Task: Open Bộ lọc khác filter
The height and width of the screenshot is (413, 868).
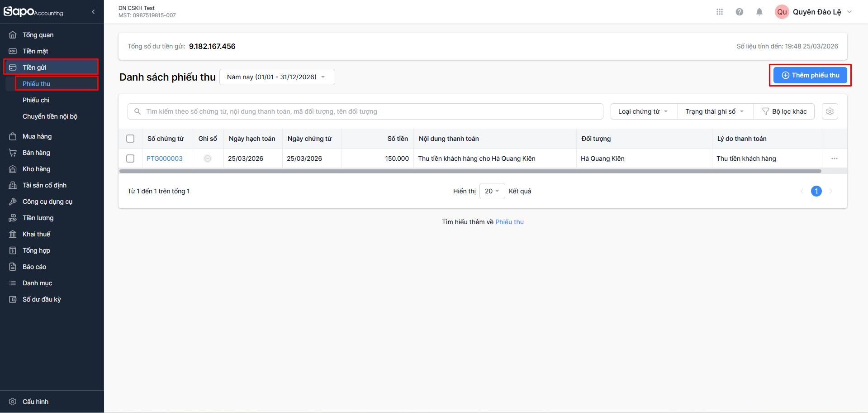Action: (784, 111)
